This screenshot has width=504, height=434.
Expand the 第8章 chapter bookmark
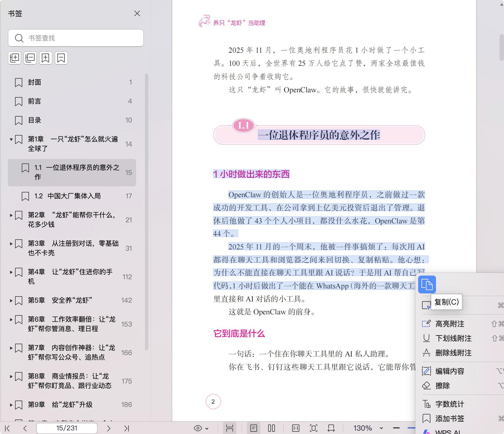pyautogui.click(x=11, y=377)
